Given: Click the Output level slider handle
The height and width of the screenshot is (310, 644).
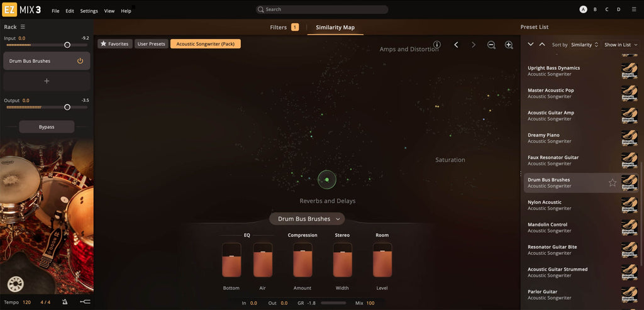Looking at the screenshot, I should [67, 107].
